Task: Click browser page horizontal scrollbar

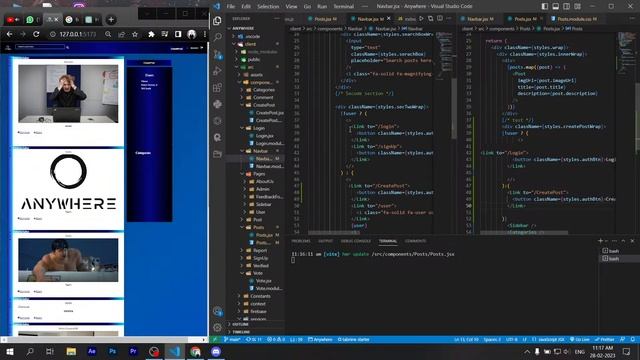Action: pyautogui.click(x=98, y=339)
